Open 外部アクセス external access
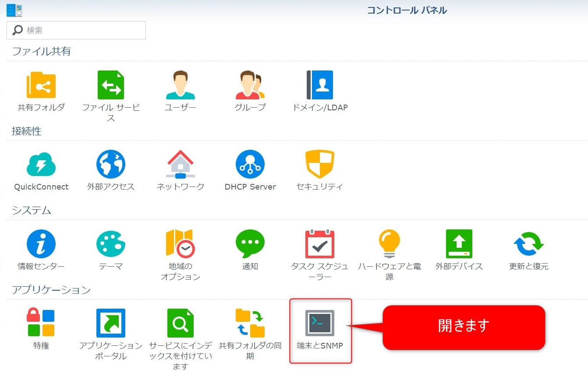 coord(111,165)
